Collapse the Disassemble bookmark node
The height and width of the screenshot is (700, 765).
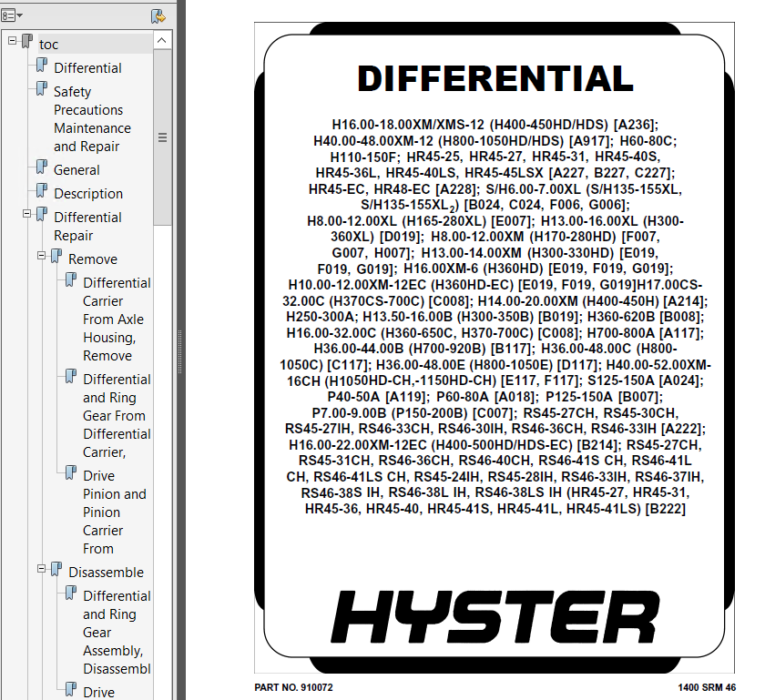point(42,569)
